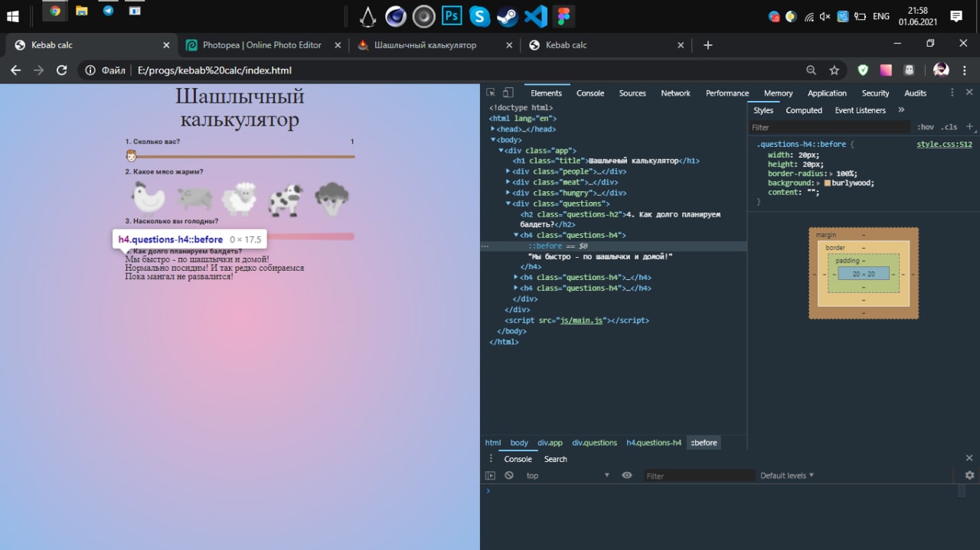
Task: Open the Windows Start menu
Action: pyautogui.click(x=13, y=15)
